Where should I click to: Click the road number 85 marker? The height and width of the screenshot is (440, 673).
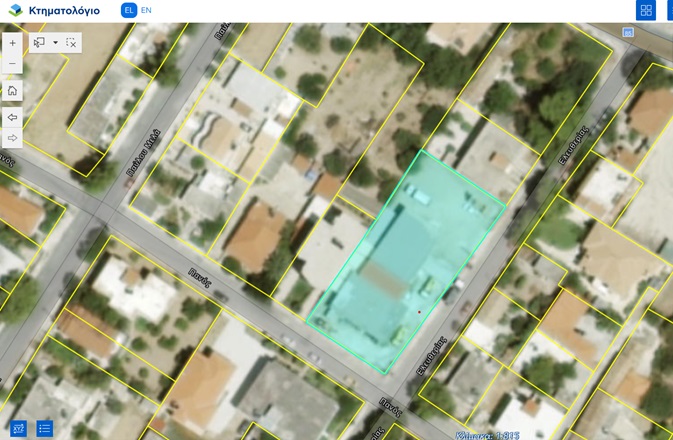628,32
